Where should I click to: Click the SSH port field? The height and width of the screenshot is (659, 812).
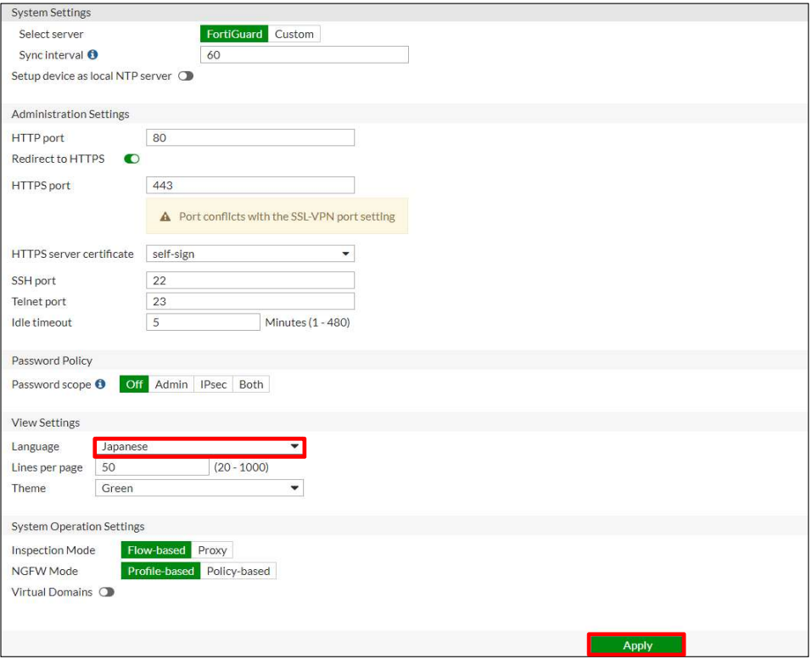tap(250, 281)
